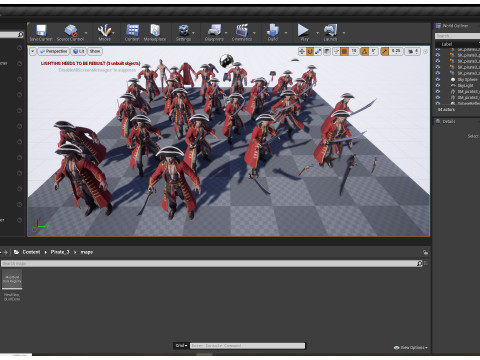This screenshot has height=360, width=480.
Task: Open the Play options dropdown arrow
Action: (x=317, y=33)
